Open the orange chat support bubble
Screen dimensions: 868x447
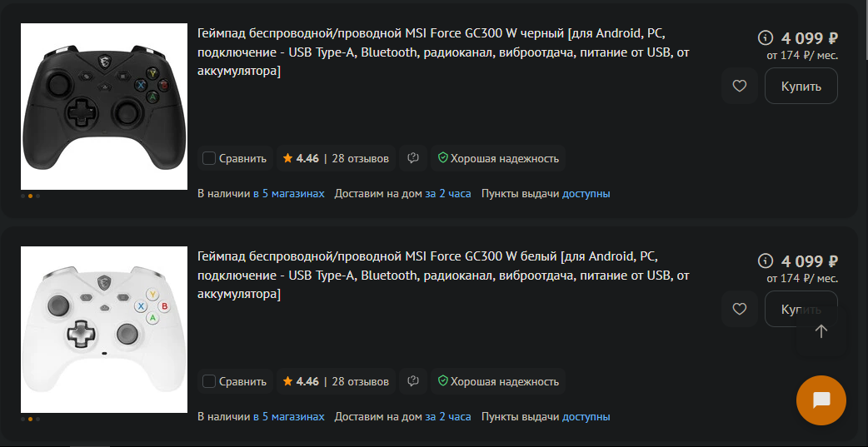click(x=821, y=400)
